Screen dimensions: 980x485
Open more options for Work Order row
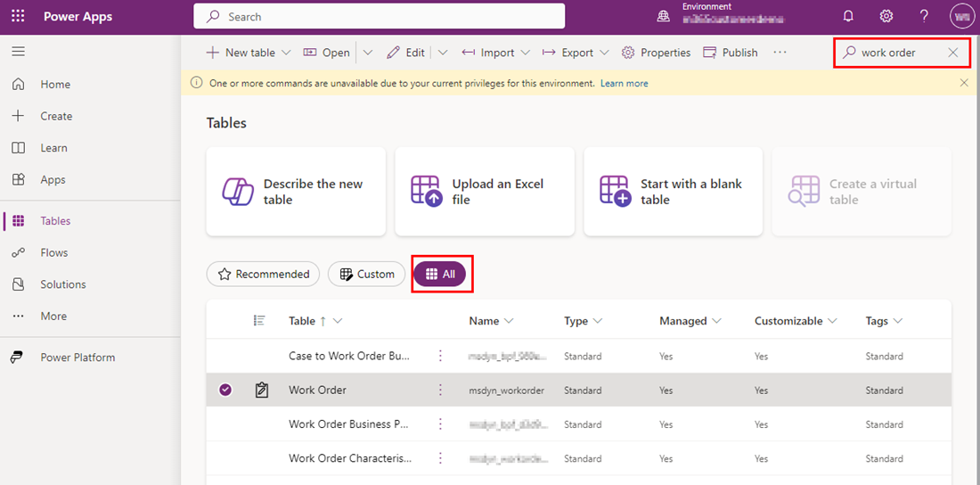[x=440, y=390]
